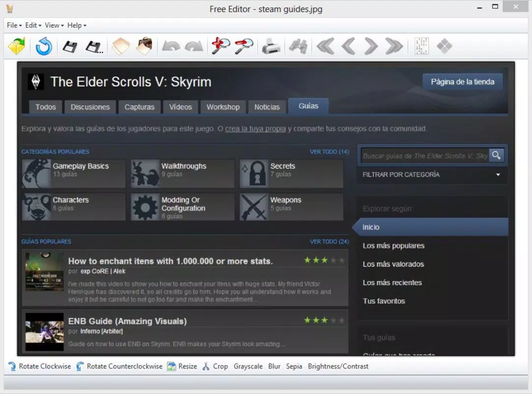Zoom in with the plus magnifier icon
Screen dimensions: 532x394
tap(220, 46)
